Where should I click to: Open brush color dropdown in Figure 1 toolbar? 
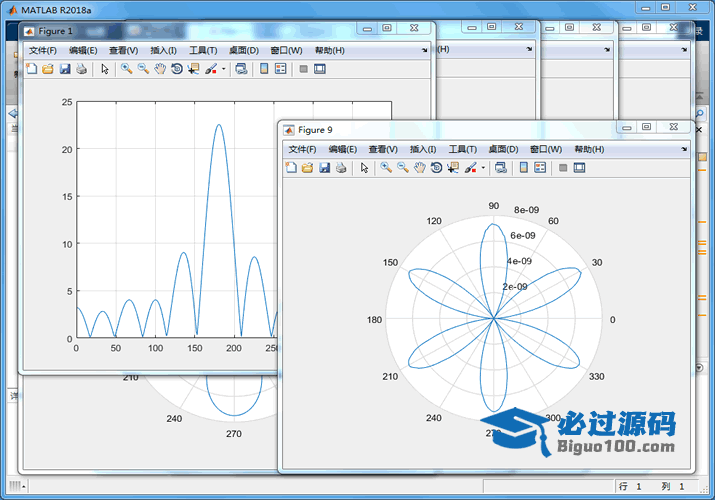pyautogui.click(x=223, y=69)
